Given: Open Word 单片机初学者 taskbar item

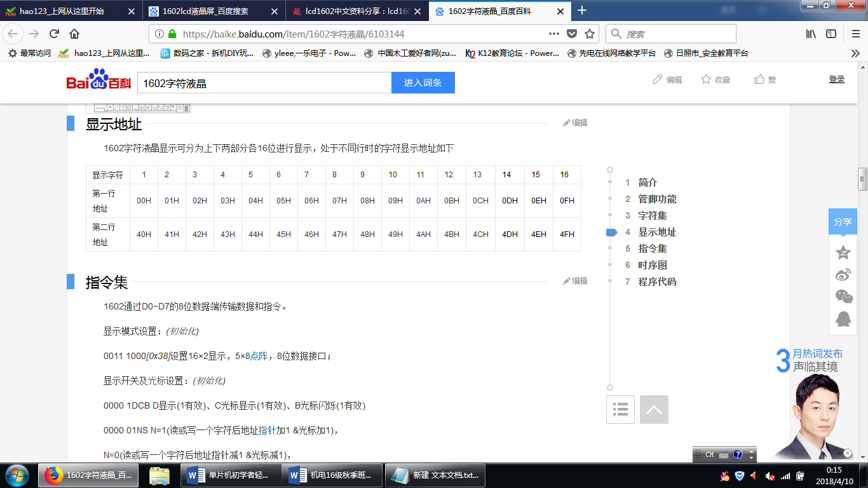Looking at the screenshot, I should (231, 475).
